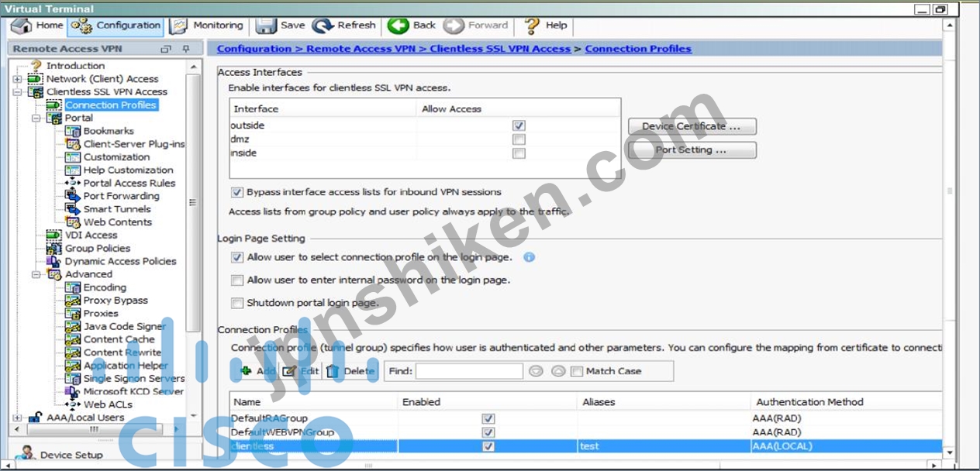This screenshot has width=980, height=471.
Task: Open Dynamic Access Policies
Action: [120, 262]
